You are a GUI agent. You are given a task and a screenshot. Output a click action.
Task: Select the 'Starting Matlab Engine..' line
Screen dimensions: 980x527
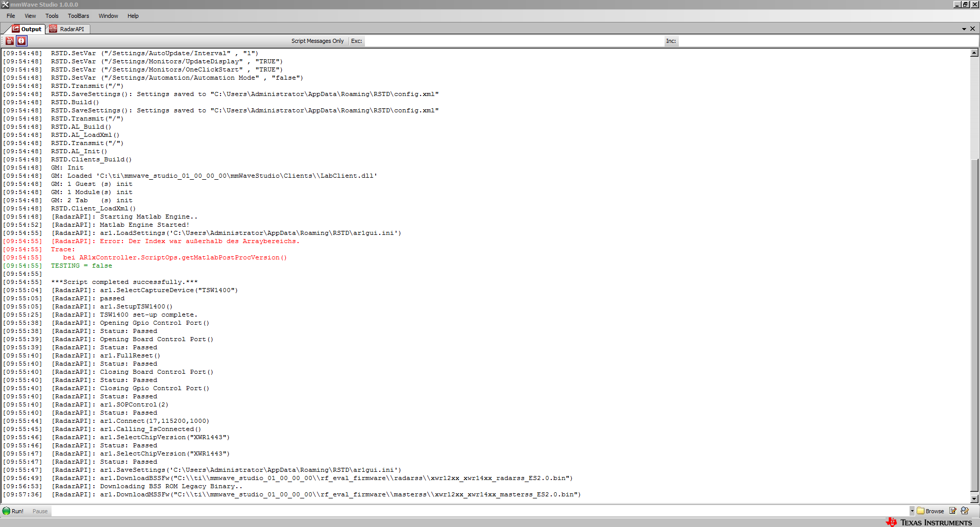click(x=100, y=217)
